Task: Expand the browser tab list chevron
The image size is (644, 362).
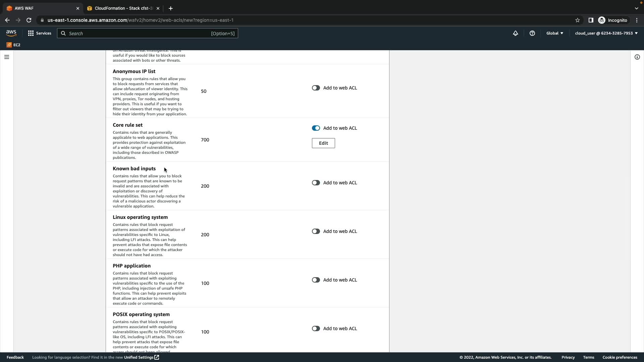Action: pos(636,8)
